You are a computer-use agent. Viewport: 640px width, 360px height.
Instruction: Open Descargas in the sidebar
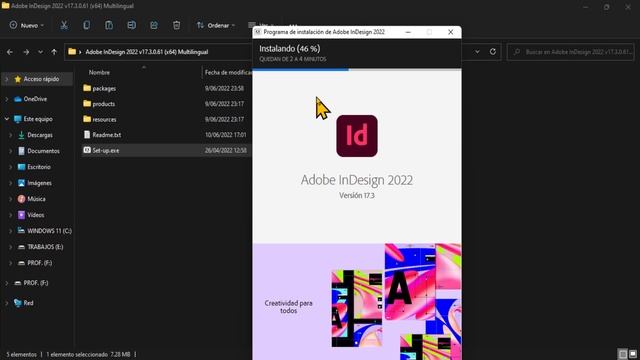point(40,135)
